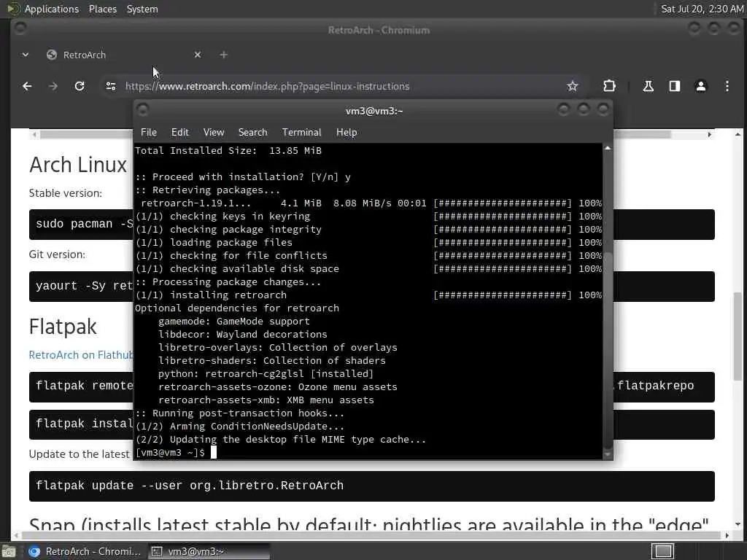
Task: Open the Applications menu
Action: click(x=52, y=9)
